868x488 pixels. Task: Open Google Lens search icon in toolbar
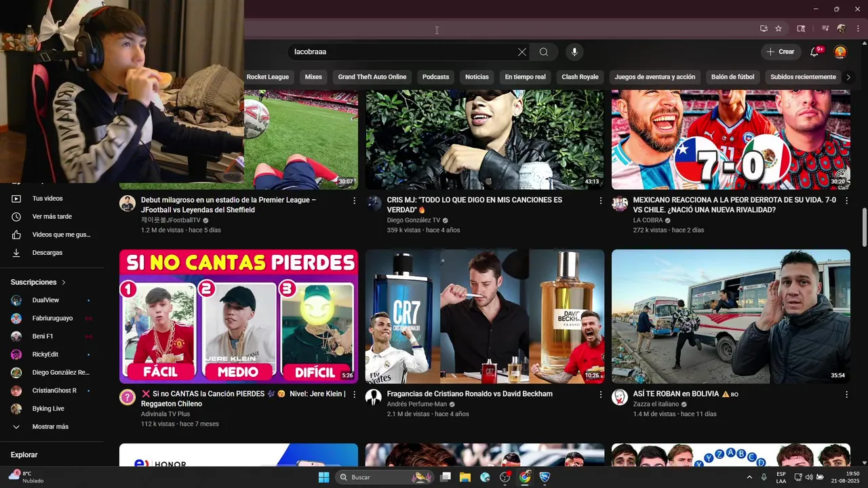tap(801, 28)
